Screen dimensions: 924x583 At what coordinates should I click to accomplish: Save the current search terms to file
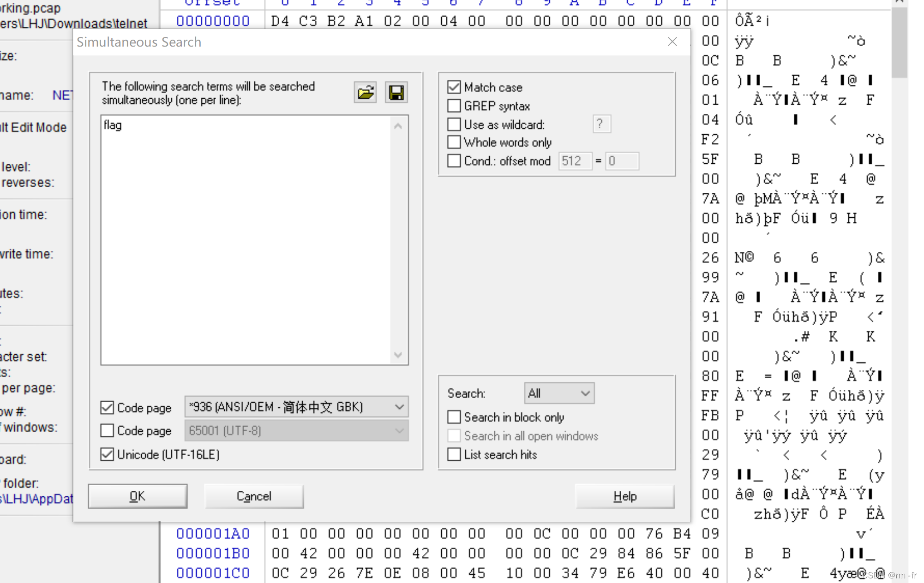tap(396, 92)
